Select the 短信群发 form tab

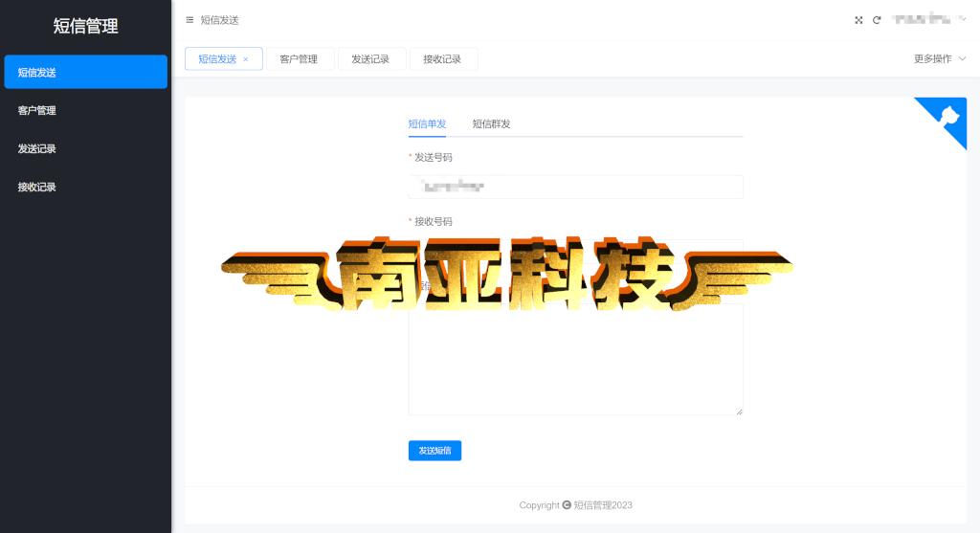(491, 123)
